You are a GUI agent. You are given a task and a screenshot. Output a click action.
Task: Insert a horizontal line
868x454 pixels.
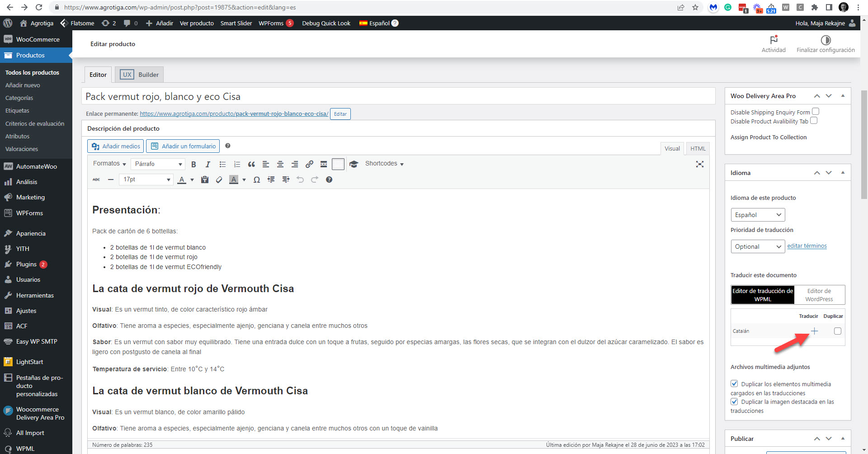pyautogui.click(x=111, y=180)
